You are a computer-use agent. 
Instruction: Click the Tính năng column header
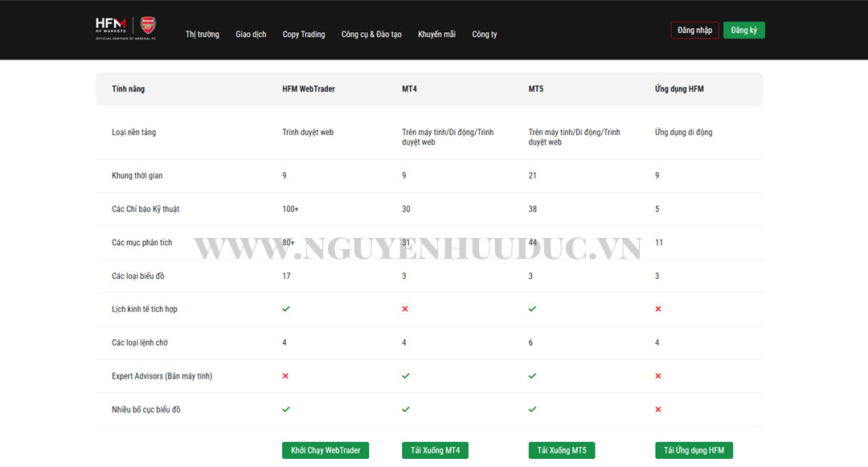click(128, 88)
